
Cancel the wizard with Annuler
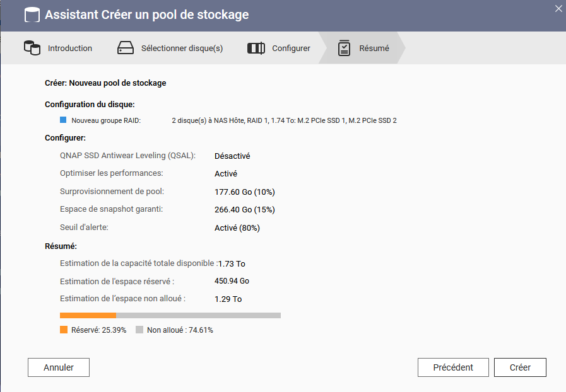pyautogui.click(x=59, y=367)
